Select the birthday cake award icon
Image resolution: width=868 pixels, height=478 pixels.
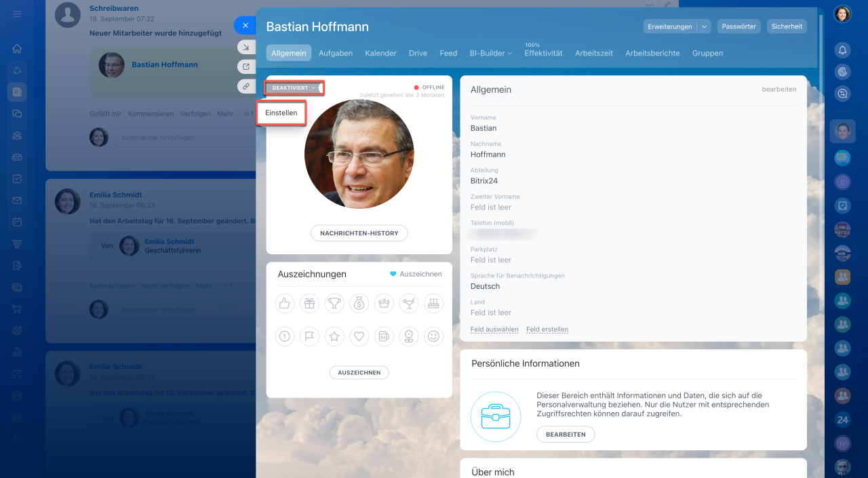click(x=433, y=303)
